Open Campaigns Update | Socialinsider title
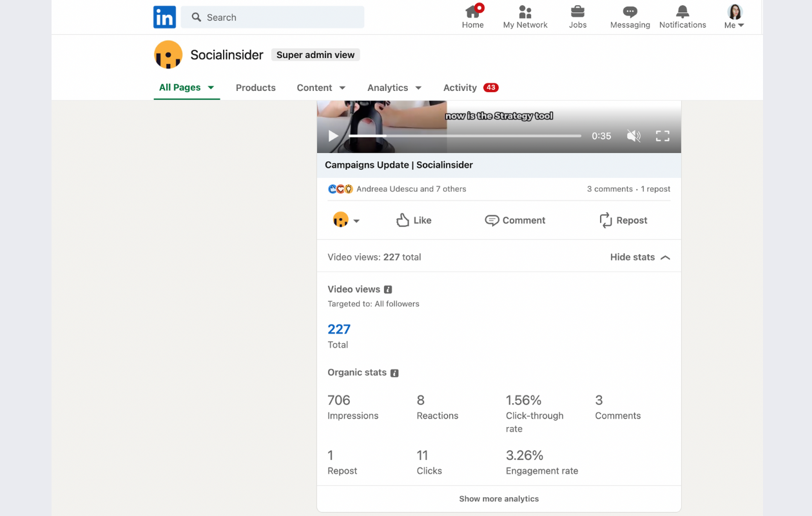Image resolution: width=812 pixels, height=516 pixels. pos(399,165)
